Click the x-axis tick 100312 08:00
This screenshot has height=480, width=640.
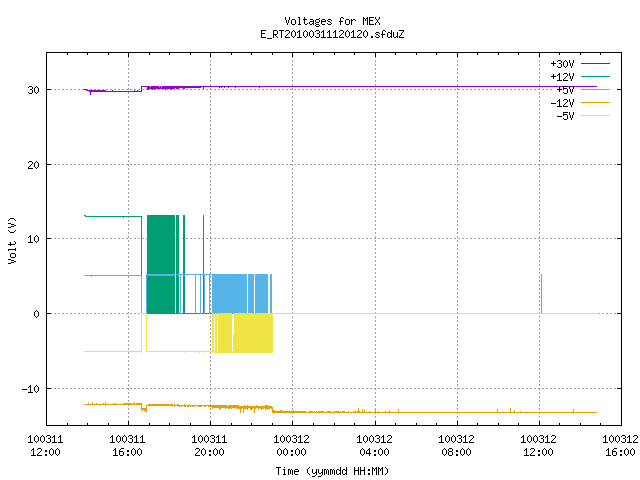456,446
